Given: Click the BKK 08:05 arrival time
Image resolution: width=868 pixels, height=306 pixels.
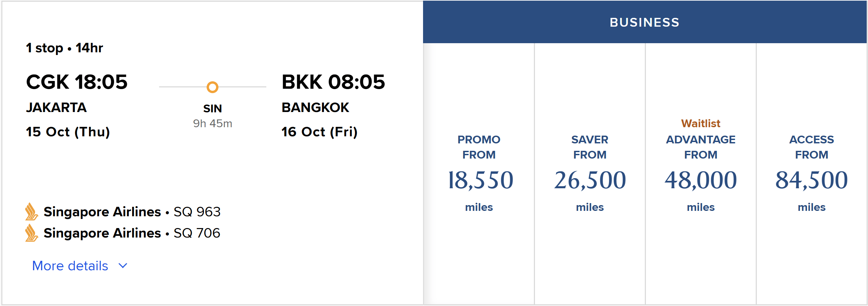Looking at the screenshot, I should 333,82.
